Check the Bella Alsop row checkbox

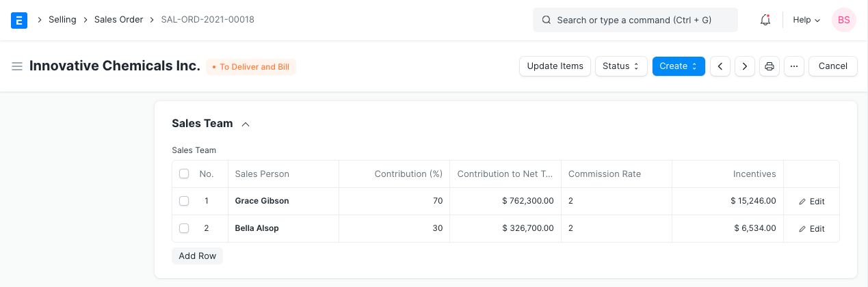(x=184, y=228)
